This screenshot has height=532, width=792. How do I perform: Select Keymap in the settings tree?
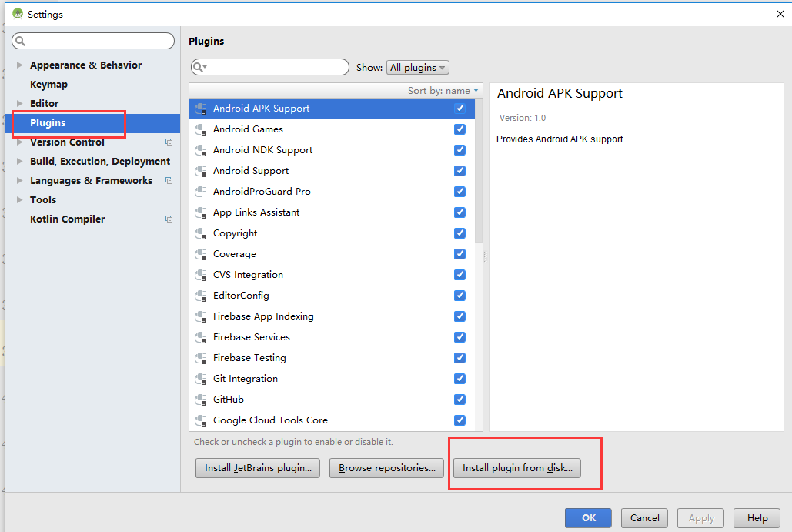pos(48,85)
